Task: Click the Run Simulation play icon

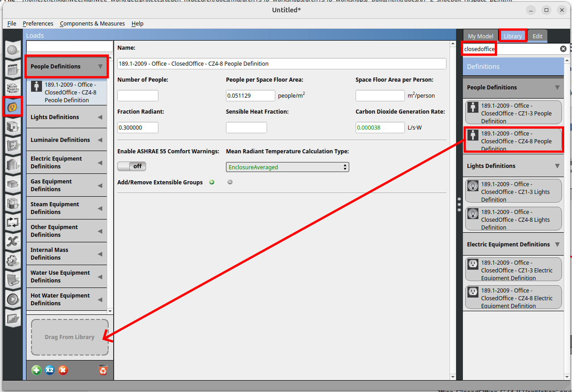Action: click(12, 299)
